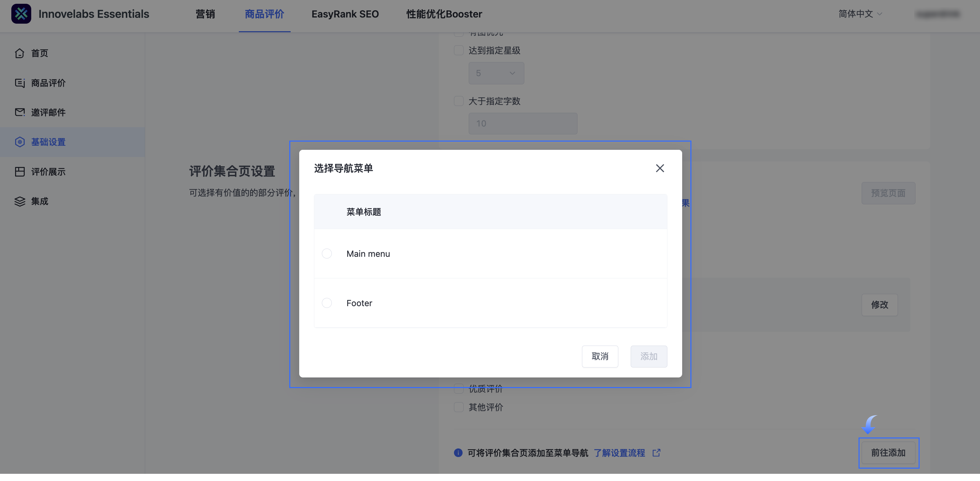The height and width of the screenshot is (481, 980).
Task: Open the 性能优化Booster tab
Action: 443,14
